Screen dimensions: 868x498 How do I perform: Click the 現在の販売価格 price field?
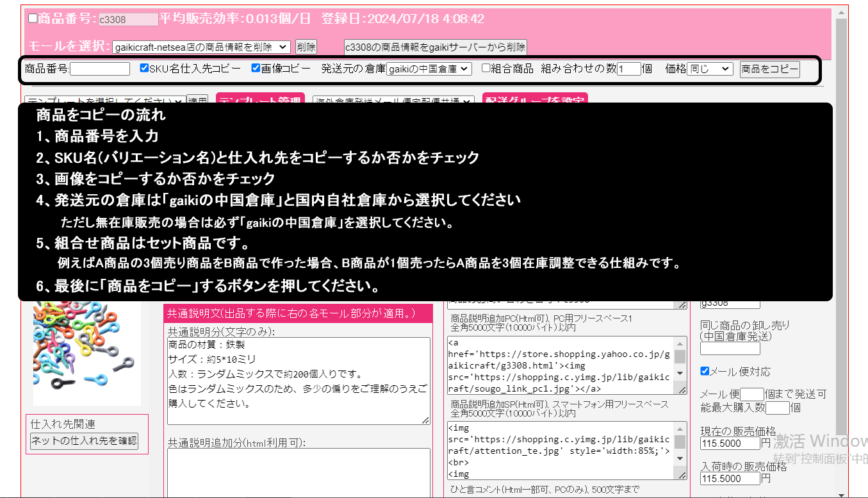coord(730,444)
